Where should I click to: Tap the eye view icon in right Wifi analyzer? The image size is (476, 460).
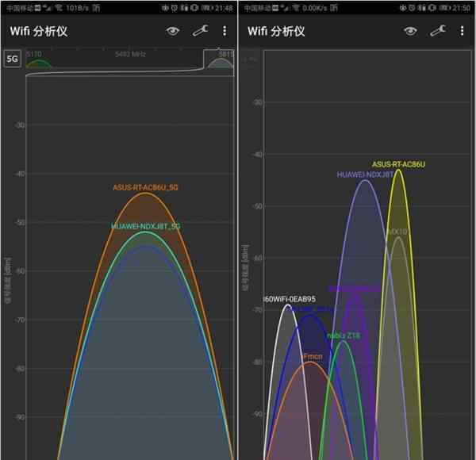click(x=410, y=31)
